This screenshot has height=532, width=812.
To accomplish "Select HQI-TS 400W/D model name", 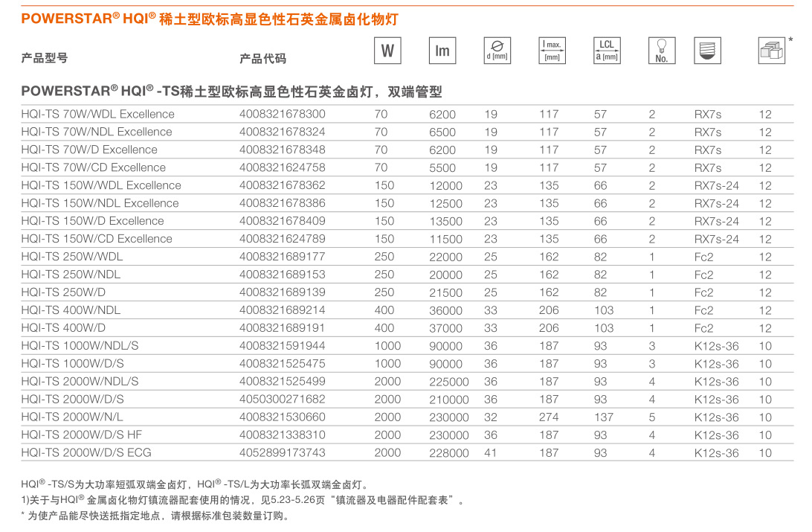I will point(63,328).
